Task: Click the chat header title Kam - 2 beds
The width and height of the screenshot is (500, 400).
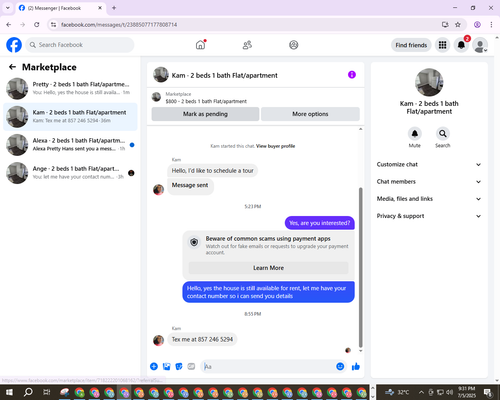Action: point(224,75)
